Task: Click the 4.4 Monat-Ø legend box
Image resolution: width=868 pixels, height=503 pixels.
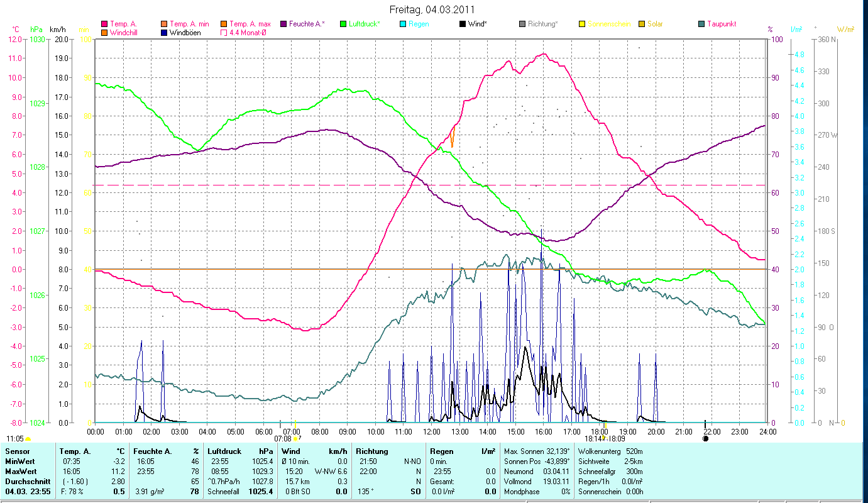Action: (x=224, y=32)
